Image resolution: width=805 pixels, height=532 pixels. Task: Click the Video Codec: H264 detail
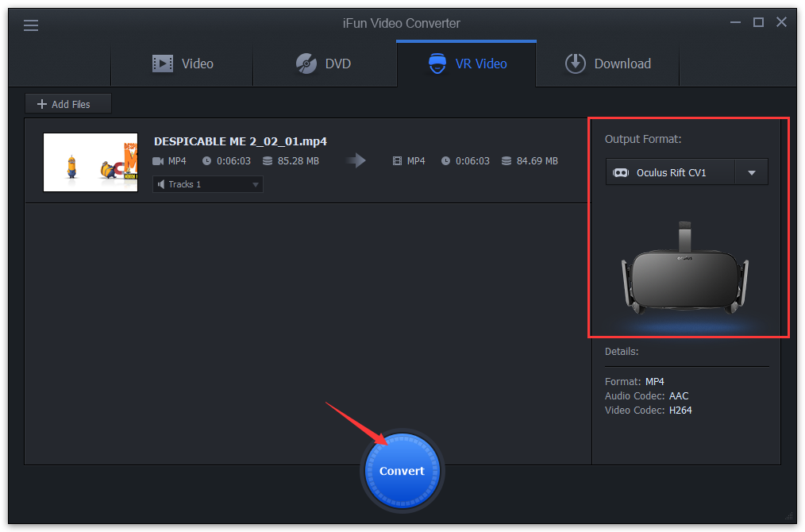649,411
